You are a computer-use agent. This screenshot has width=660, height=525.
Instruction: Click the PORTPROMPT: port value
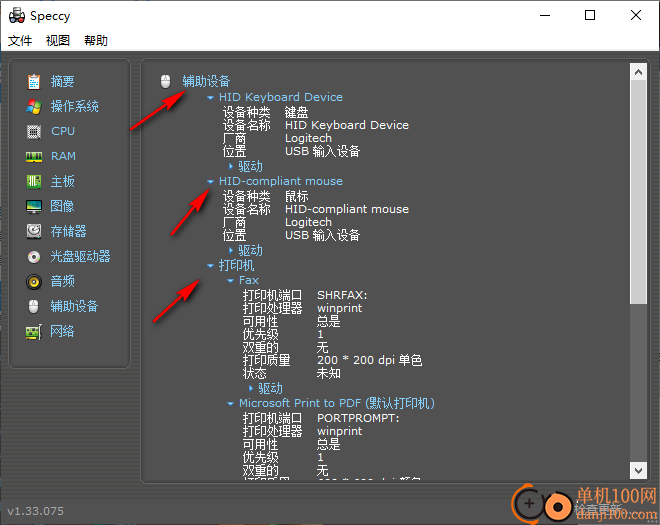pos(358,418)
